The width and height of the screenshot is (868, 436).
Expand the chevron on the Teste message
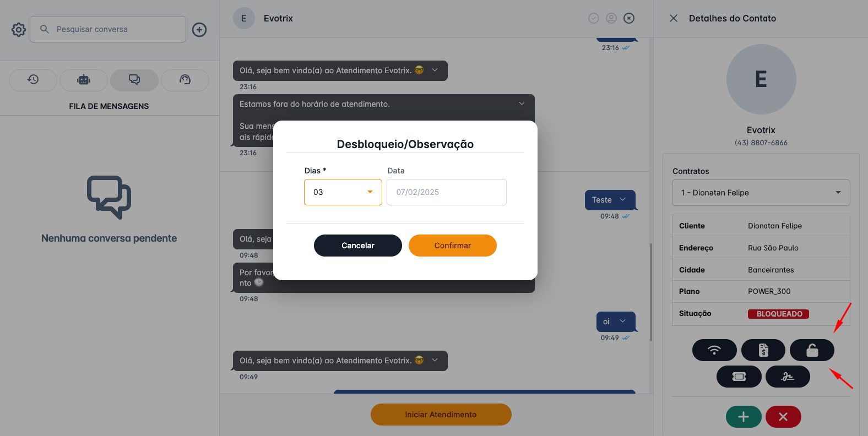[x=623, y=200]
